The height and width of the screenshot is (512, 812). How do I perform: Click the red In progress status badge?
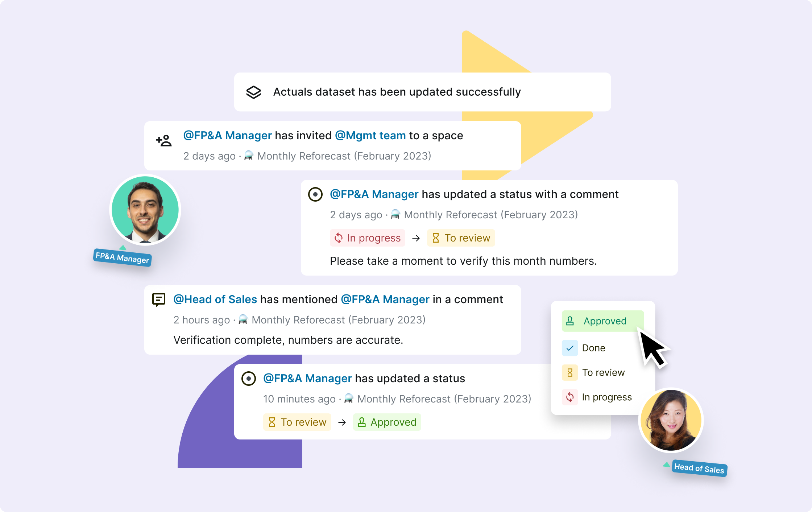pyautogui.click(x=368, y=238)
